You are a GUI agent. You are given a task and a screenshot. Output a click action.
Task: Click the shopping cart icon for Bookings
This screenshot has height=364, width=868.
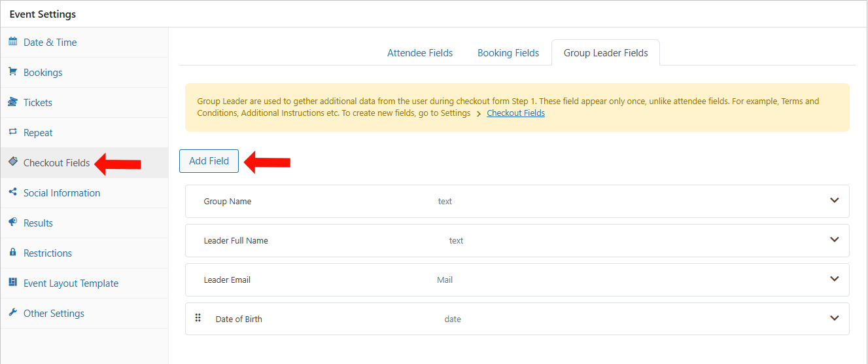pos(12,72)
